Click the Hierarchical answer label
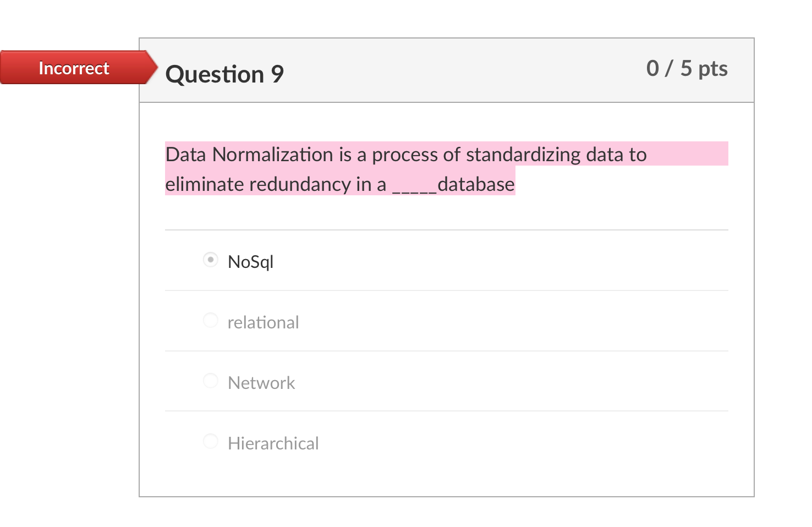This screenshot has width=812, height=527. (273, 443)
